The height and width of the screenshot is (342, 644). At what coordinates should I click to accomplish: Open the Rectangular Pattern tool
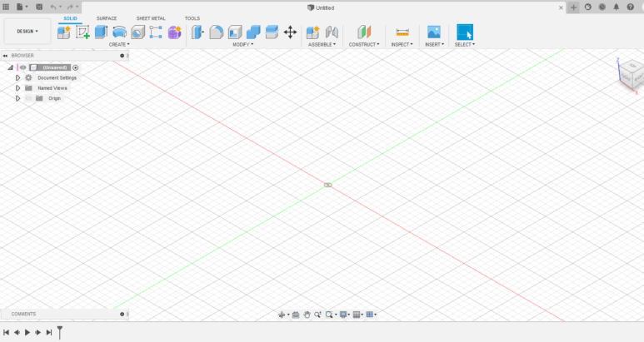coord(156,32)
